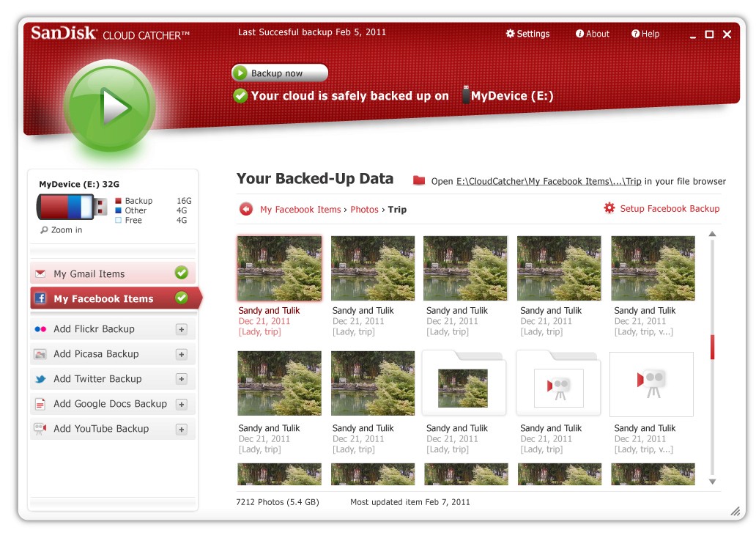Click Add Picasa Backup row

click(x=113, y=354)
